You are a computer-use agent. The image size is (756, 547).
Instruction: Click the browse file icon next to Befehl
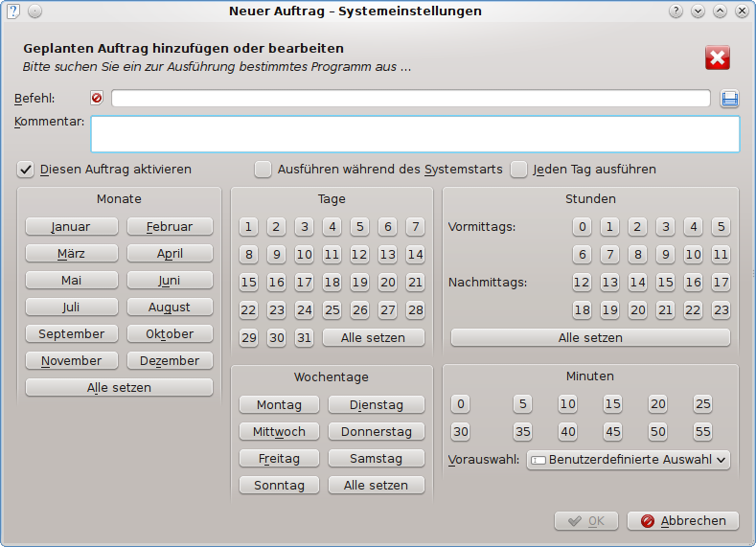[729, 99]
